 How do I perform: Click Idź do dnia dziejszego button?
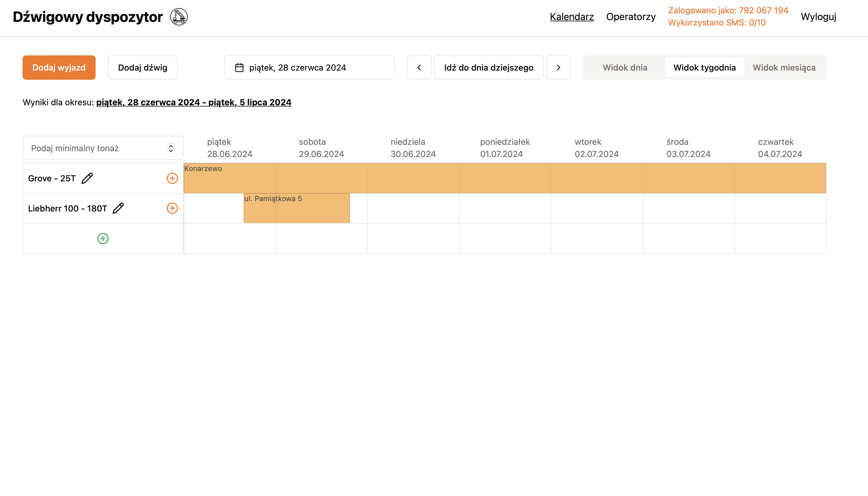[489, 68]
